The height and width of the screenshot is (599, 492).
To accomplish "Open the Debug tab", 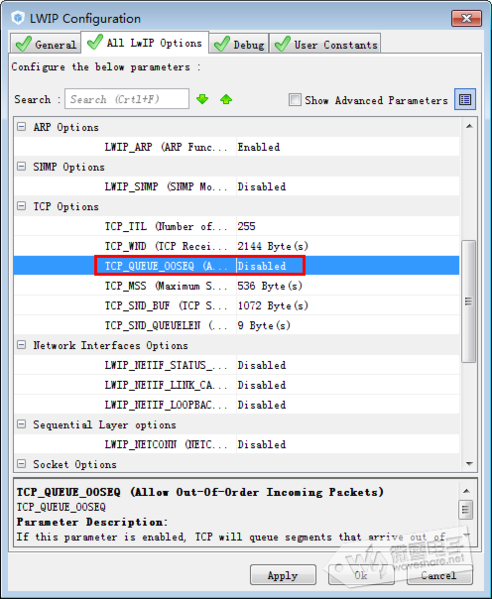I will [239, 44].
